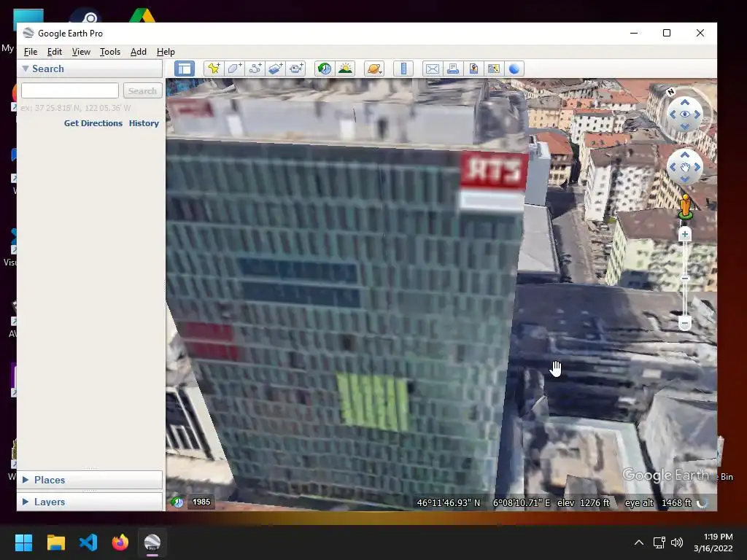The width and height of the screenshot is (747, 560).
Task: Add a placemark with the pushpin icon
Action: 214,69
